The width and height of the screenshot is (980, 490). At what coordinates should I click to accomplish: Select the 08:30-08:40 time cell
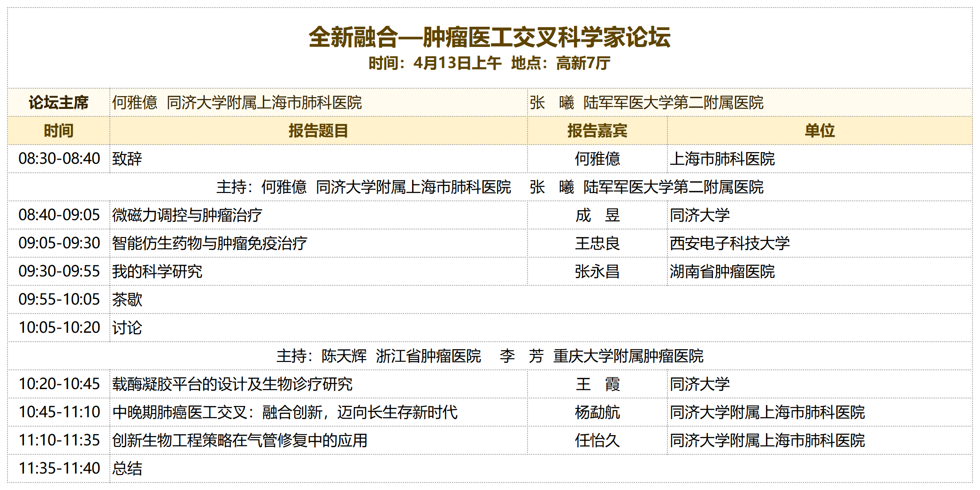click(59, 159)
